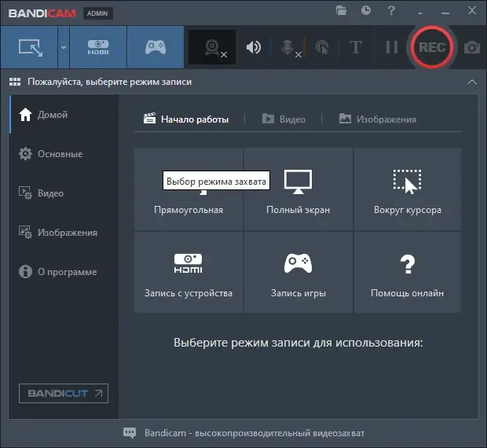
Task: Open help question mark in title bar
Action: tap(391, 10)
